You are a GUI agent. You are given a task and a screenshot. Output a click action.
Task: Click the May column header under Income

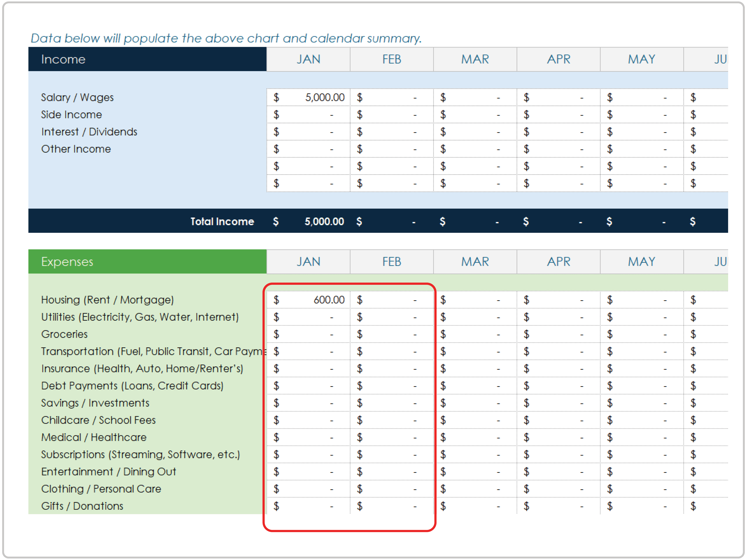click(642, 59)
